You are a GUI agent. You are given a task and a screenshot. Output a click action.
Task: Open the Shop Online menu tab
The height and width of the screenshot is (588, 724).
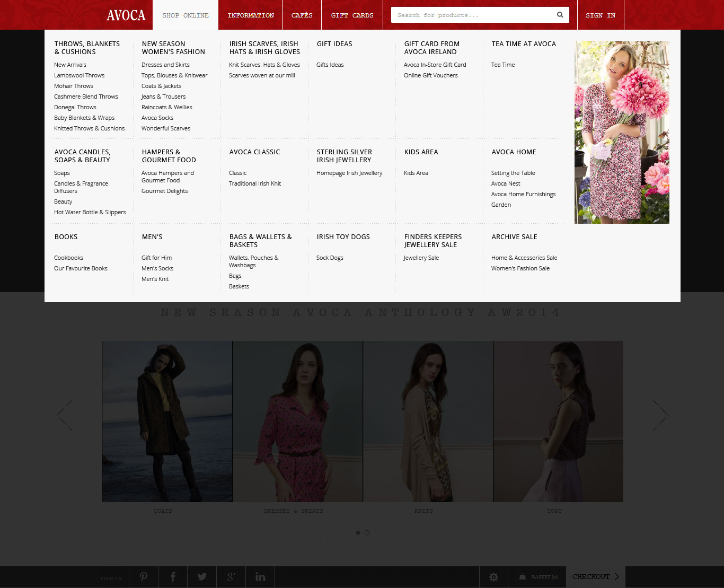click(186, 15)
